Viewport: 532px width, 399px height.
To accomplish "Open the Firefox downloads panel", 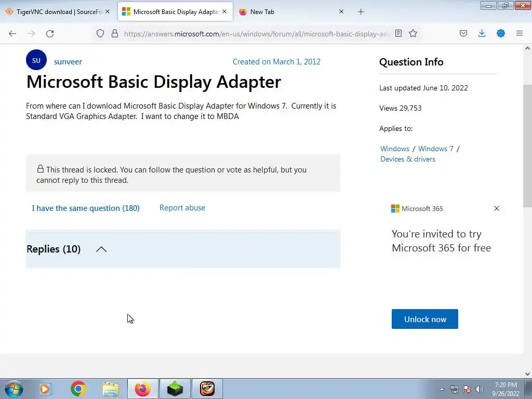I will click(482, 33).
